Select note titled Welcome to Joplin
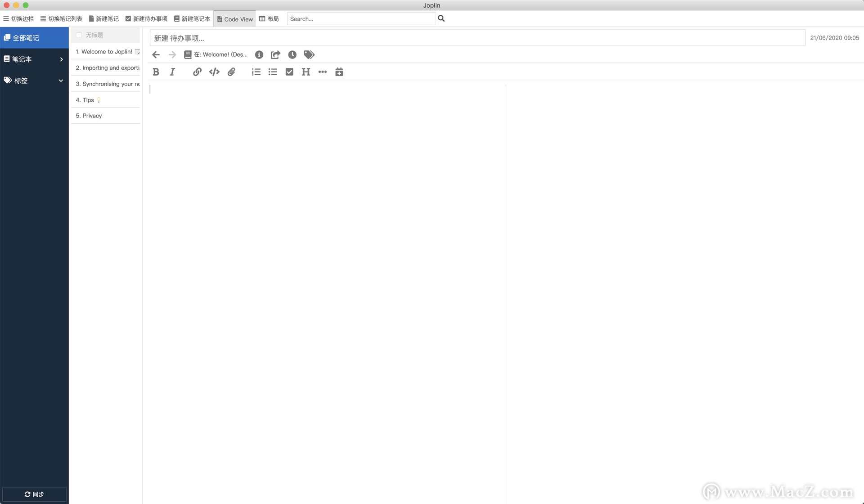Screen dimensions: 864x504 (x=105, y=52)
